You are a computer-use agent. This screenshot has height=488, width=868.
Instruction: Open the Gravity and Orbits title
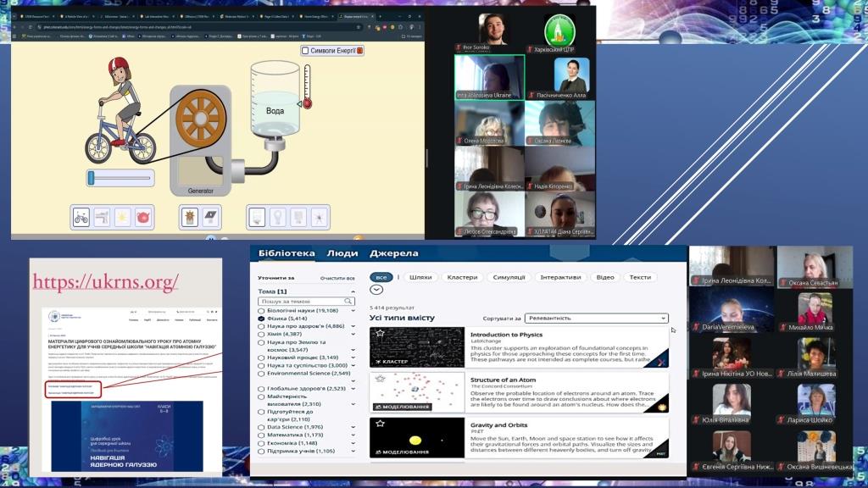coord(498,425)
